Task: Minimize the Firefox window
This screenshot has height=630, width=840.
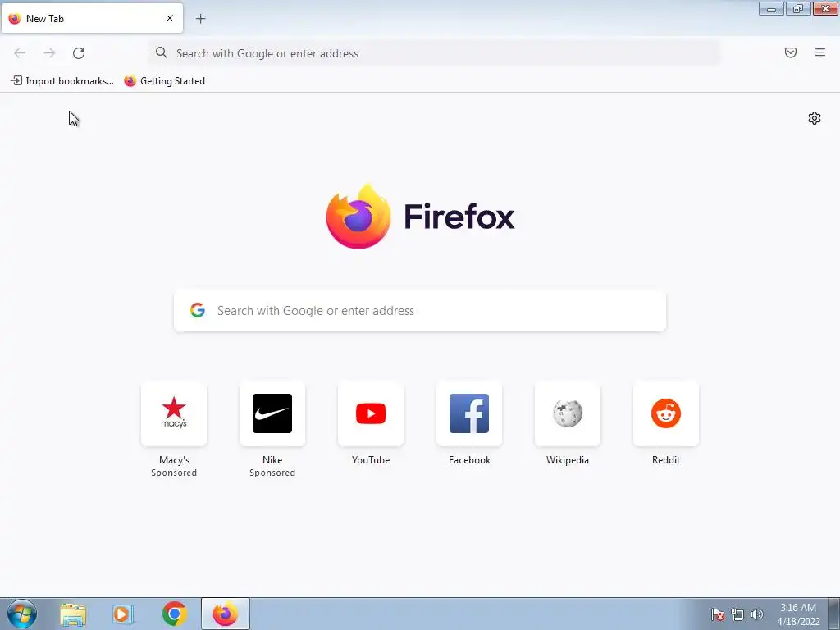Action: point(771,8)
